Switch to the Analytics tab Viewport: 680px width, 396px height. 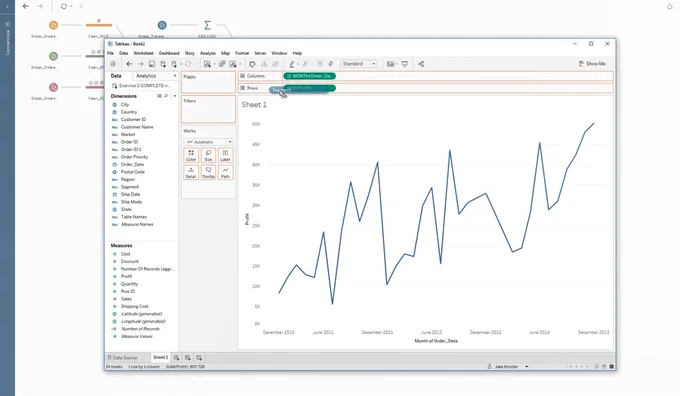(146, 76)
